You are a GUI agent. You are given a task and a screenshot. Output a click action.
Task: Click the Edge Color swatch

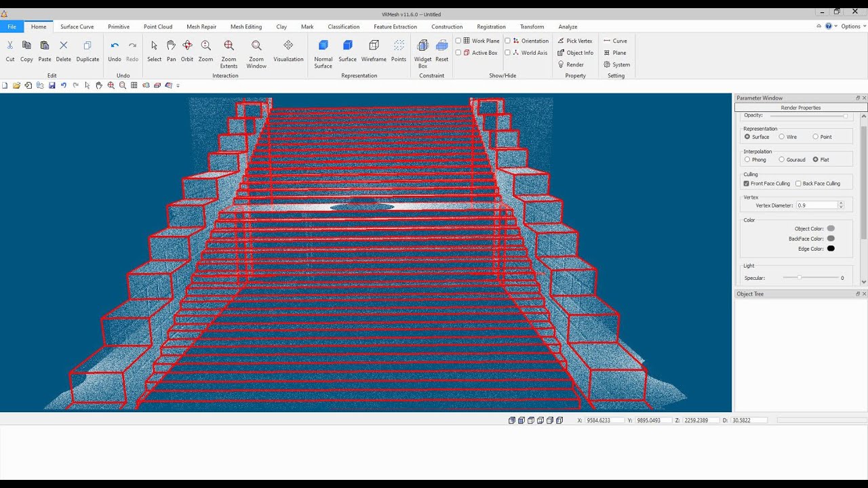(831, 249)
